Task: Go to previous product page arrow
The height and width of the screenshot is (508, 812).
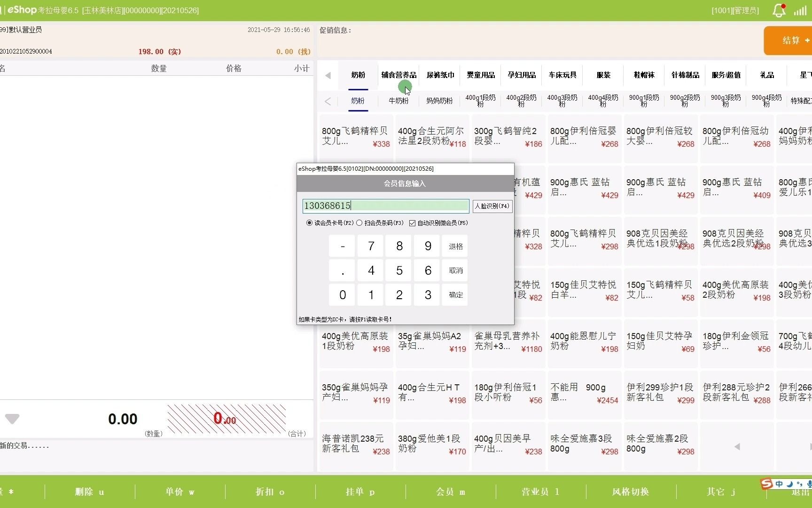Action: pos(737,446)
